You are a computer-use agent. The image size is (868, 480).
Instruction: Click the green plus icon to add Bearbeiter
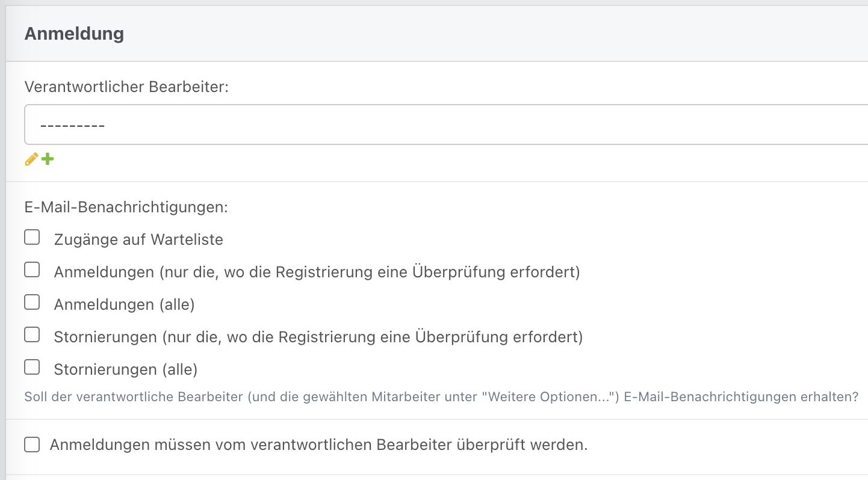point(48,159)
